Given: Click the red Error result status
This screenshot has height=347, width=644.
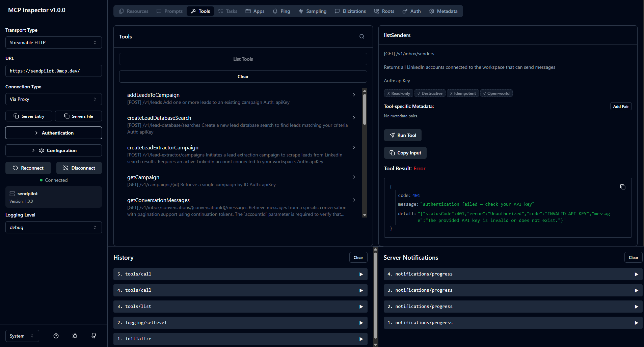Looking at the screenshot, I should 419,169.
